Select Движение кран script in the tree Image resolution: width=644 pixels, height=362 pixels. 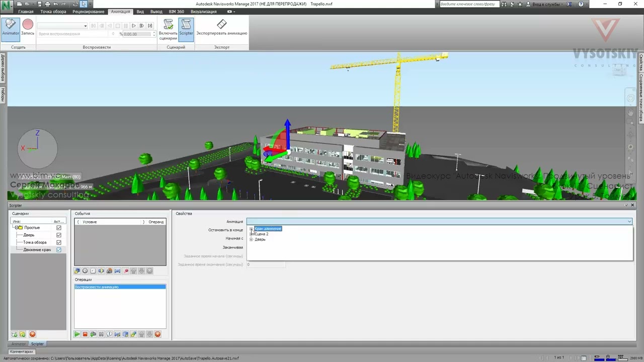37,250
